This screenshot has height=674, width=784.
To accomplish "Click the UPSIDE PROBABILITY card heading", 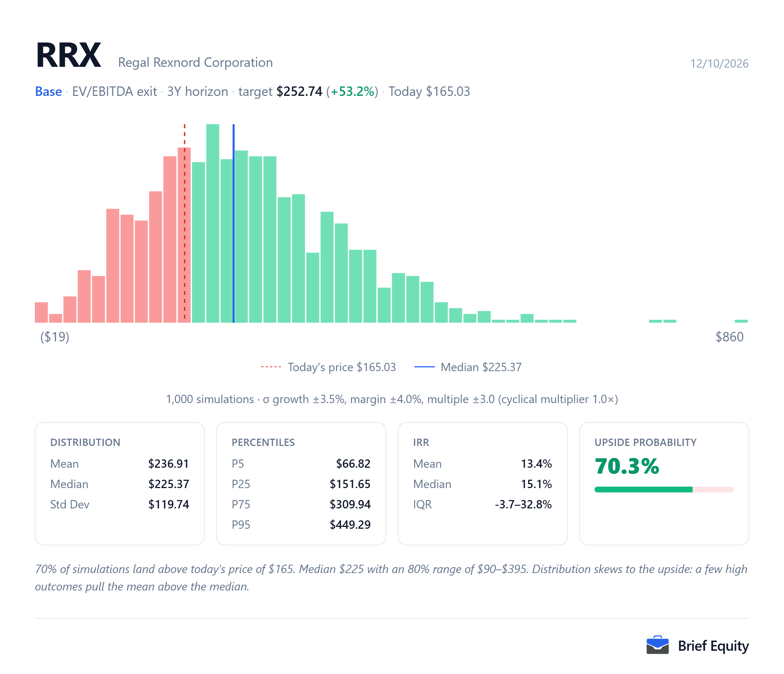I will coord(645,442).
